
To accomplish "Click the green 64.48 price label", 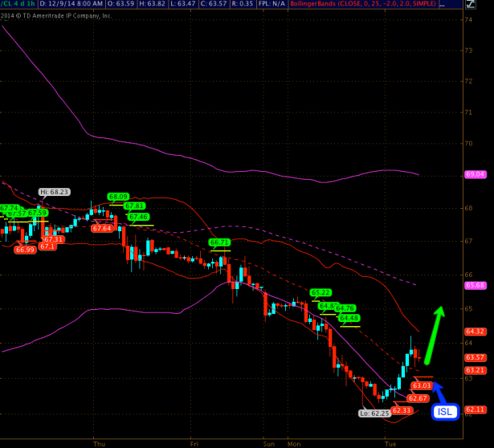I will click(349, 318).
